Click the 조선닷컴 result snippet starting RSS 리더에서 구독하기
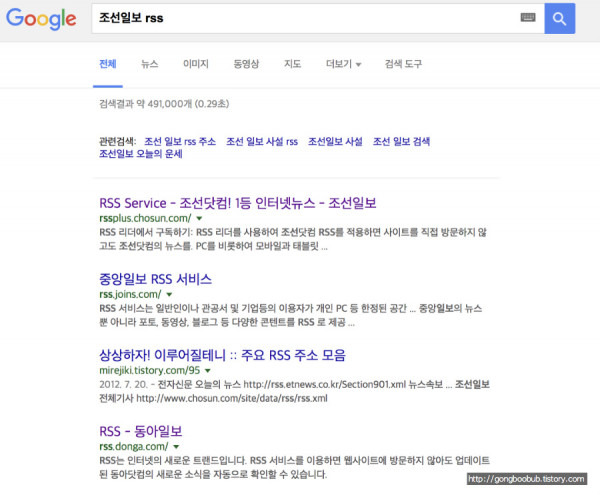Image resolution: width=600 pixels, height=495 pixels. (293, 239)
